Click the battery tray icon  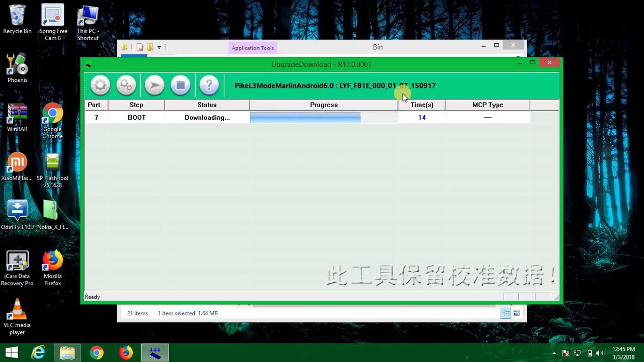coord(589,353)
